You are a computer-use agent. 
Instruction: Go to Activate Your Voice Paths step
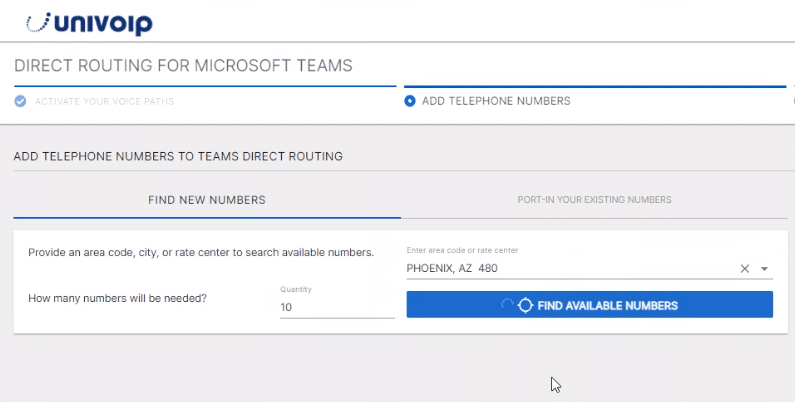coord(104,101)
